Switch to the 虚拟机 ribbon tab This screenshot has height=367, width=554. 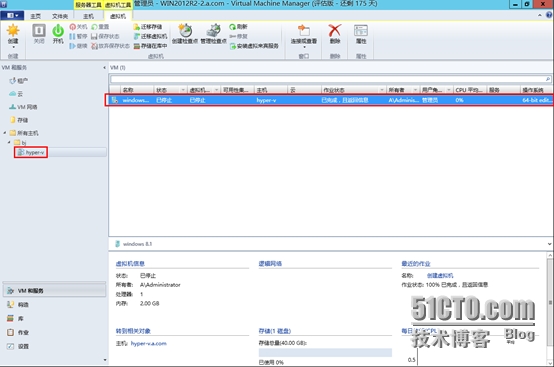[x=118, y=16]
